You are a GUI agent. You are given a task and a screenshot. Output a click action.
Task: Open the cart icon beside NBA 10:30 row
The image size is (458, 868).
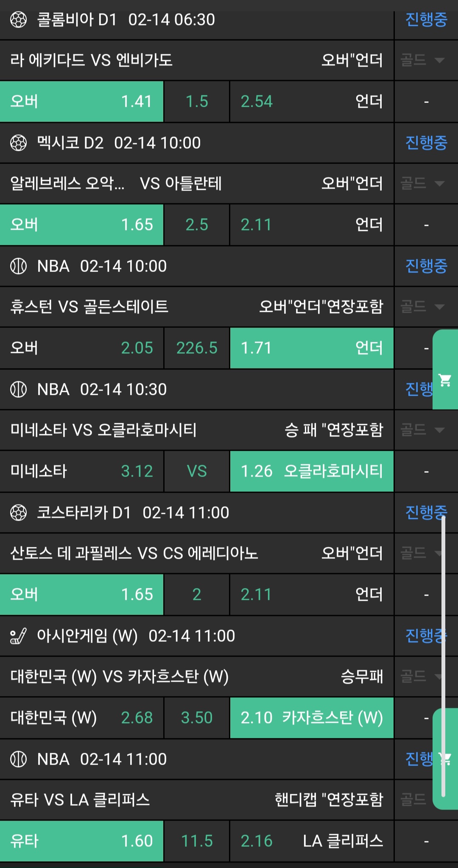click(x=445, y=380)
